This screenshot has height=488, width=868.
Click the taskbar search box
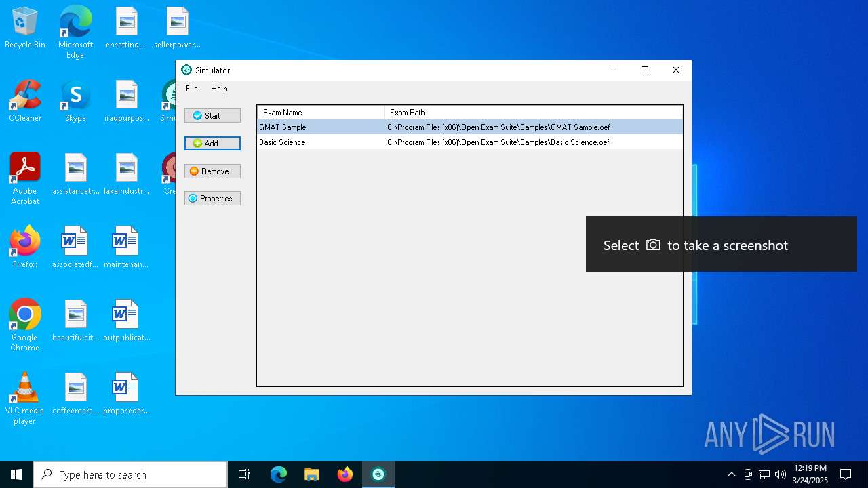pos(130,474)
